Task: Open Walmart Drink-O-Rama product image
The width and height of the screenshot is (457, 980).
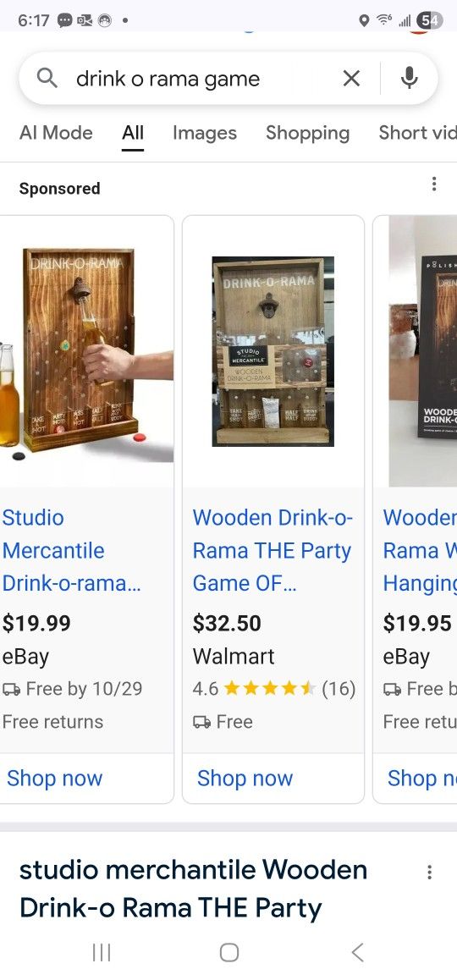Action: pos(273,351)
